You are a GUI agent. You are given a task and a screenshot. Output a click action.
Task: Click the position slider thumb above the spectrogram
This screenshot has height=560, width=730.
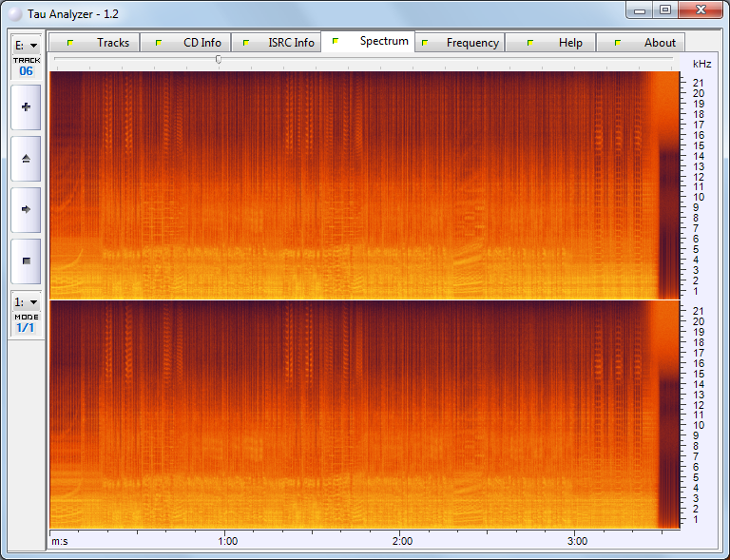pyautogui.click(x=219, y=60)
